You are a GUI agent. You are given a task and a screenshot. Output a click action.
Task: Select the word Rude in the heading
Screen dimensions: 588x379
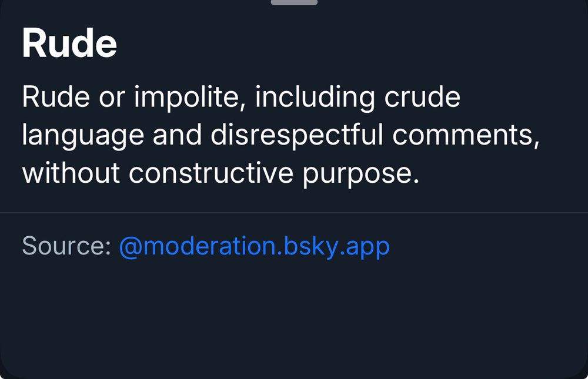(x=69, y=42)
